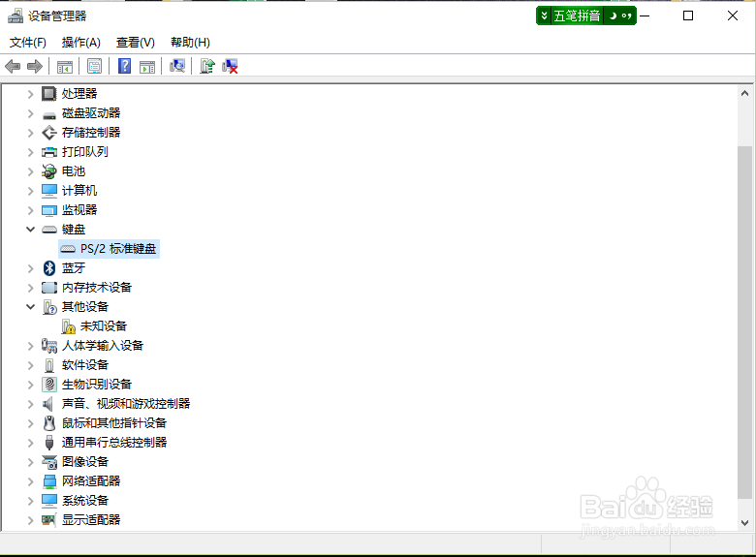756x557 pixels.
Task: Click the 磁盘驱动器 disk drive icon
Action: 49,114
